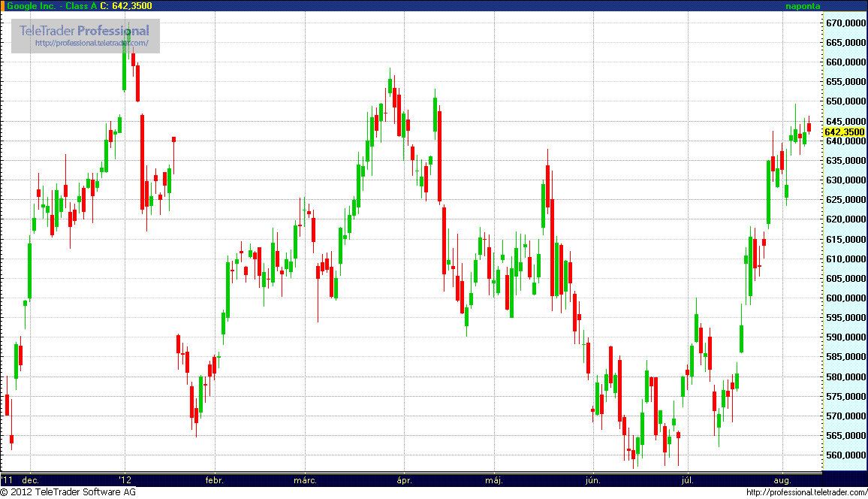Click the 585,0000 price axis label

pyautogui.click(x=845, y=357)
